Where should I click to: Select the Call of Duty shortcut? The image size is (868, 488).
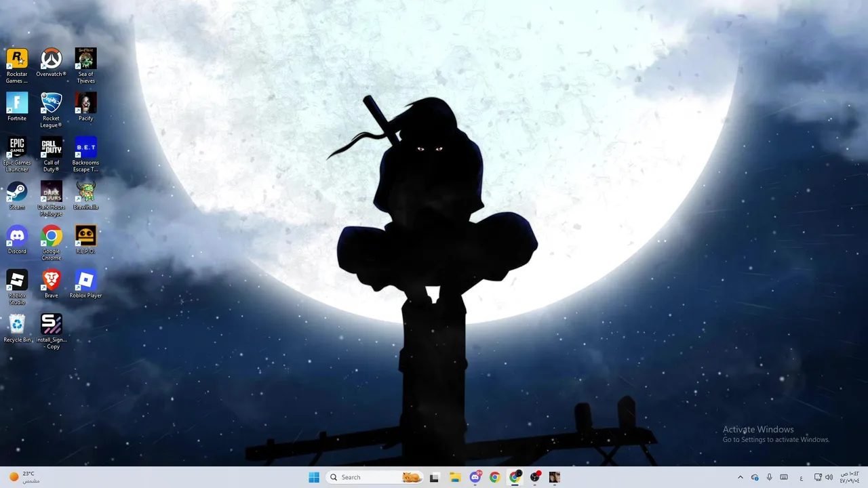coord(52,155)
